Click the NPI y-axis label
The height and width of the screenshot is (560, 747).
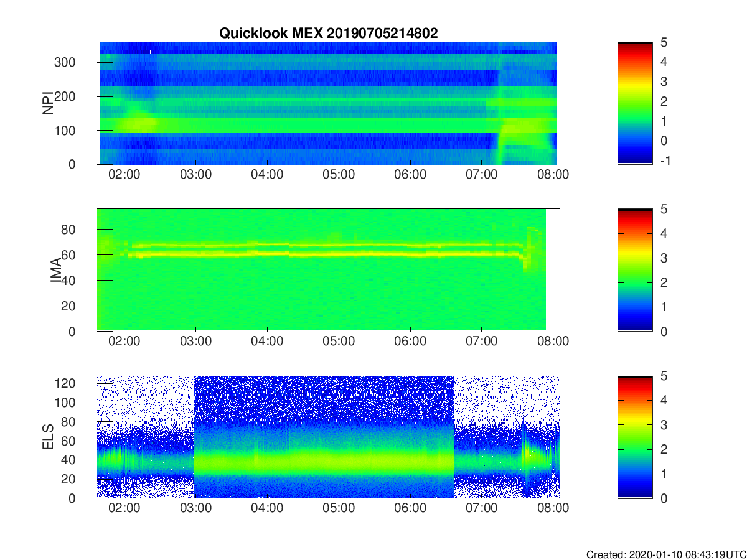point(49,103)
